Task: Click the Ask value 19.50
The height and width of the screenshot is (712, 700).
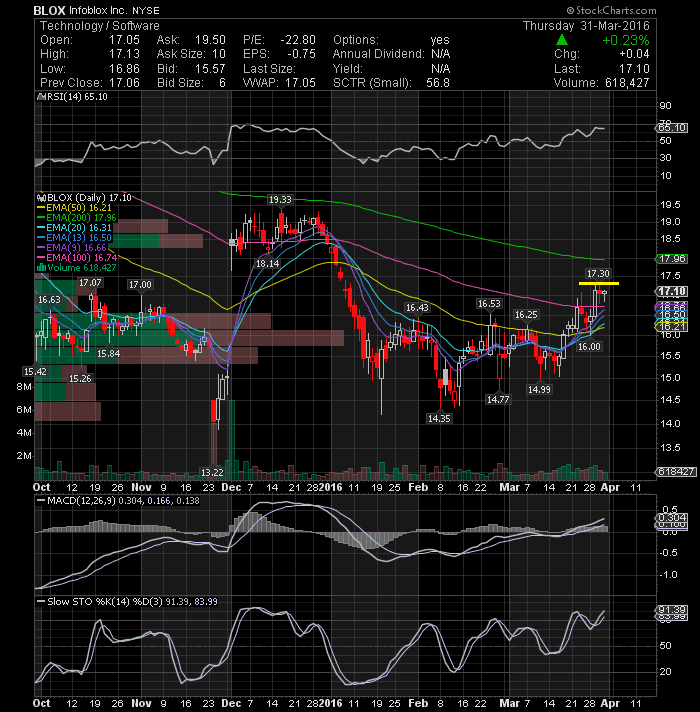Action: 210,40
